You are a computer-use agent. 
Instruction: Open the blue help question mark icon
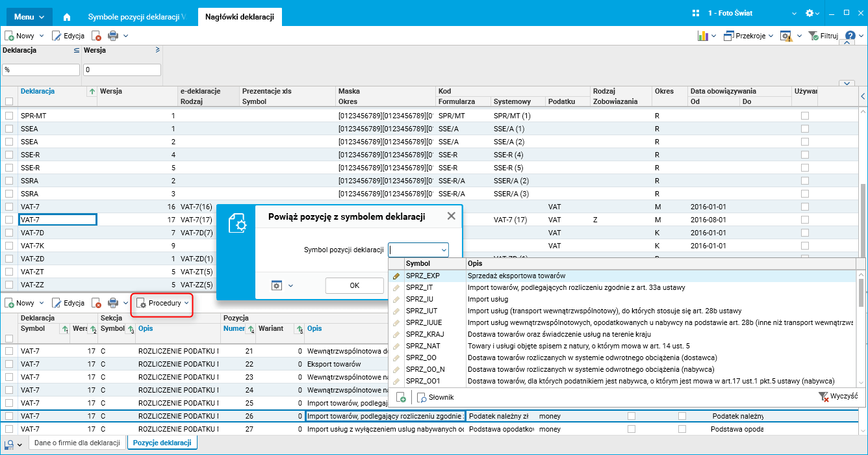(x=850, y=36)
